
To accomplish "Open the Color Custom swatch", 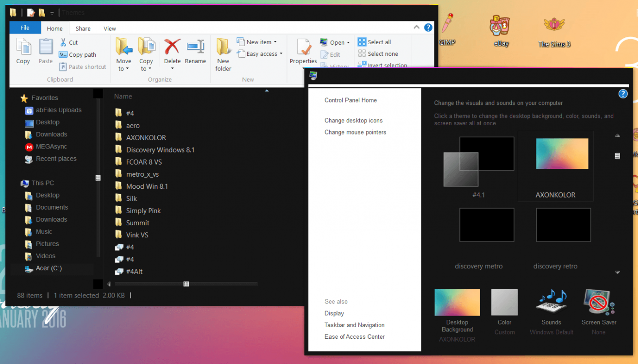I will coord(504,302).
